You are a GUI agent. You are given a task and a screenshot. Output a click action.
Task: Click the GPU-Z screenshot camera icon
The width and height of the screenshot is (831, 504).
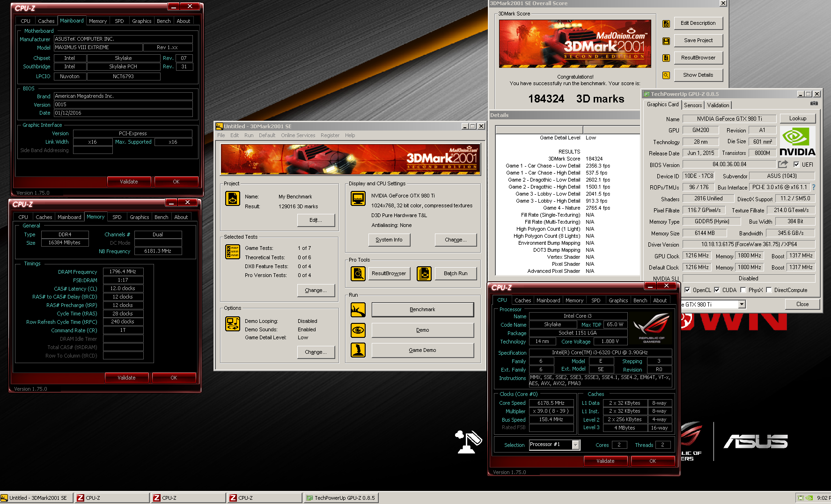click(x=814, y=103)
